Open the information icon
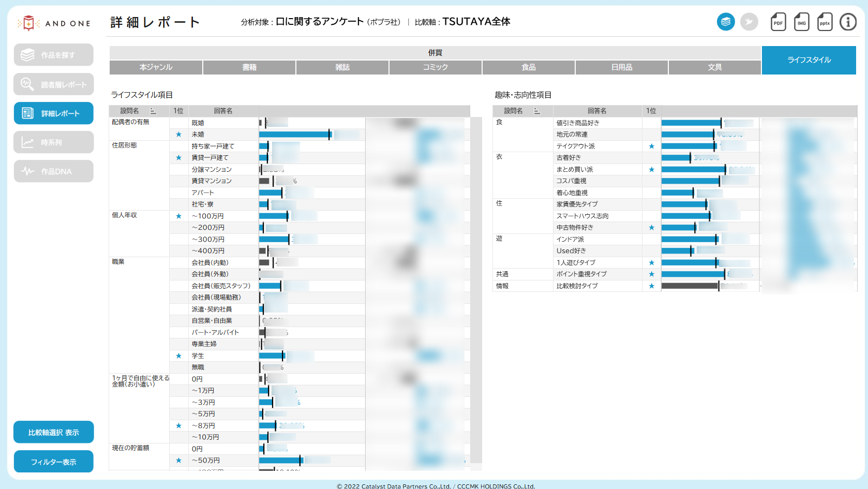This screenshot has width=868, height=489. point(848,22)
